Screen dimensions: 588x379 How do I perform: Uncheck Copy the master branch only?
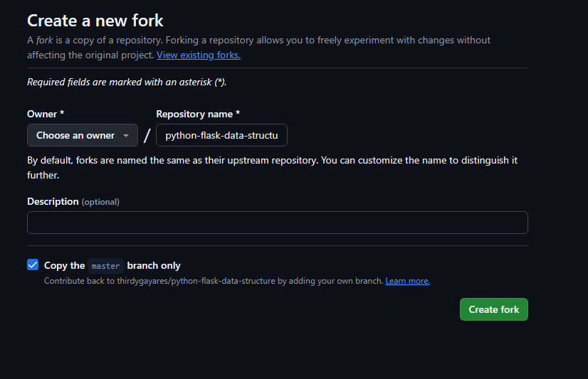coord(33,265)
